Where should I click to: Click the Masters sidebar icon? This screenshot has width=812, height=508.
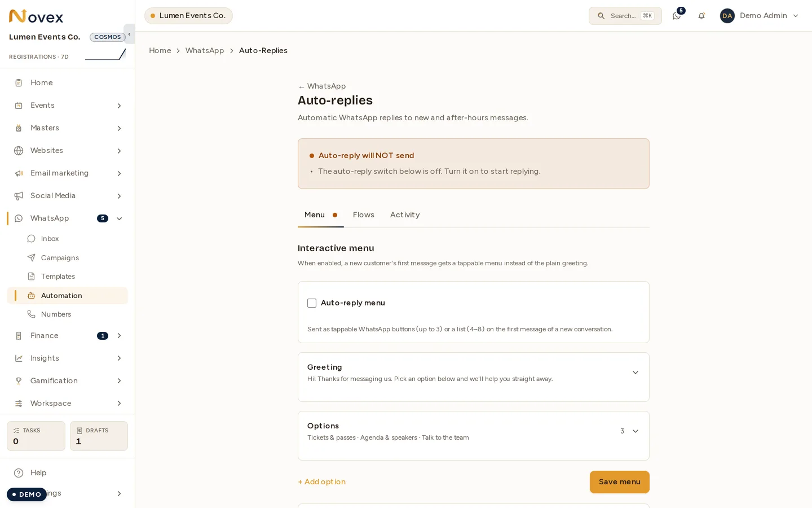pos(19,128)
